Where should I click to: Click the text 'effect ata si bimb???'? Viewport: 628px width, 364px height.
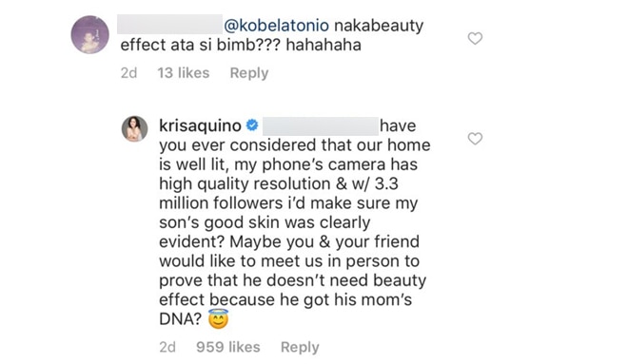coord(200,45)
